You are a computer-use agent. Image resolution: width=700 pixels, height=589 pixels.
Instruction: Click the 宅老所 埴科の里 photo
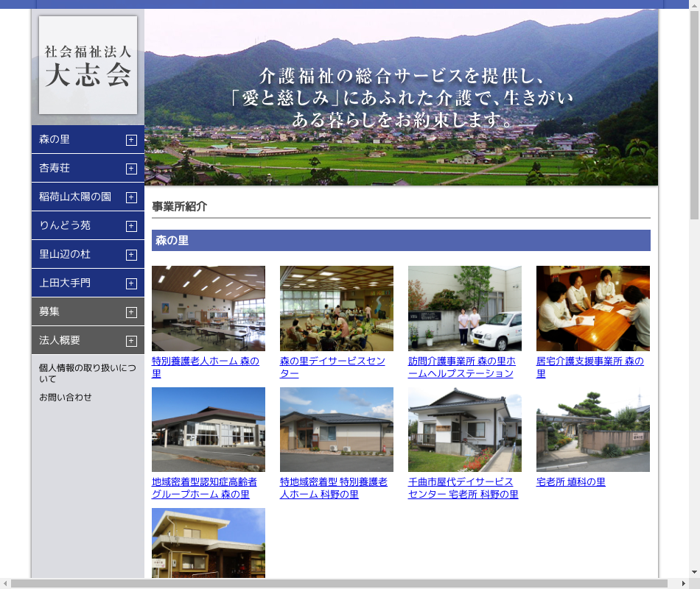592,429
